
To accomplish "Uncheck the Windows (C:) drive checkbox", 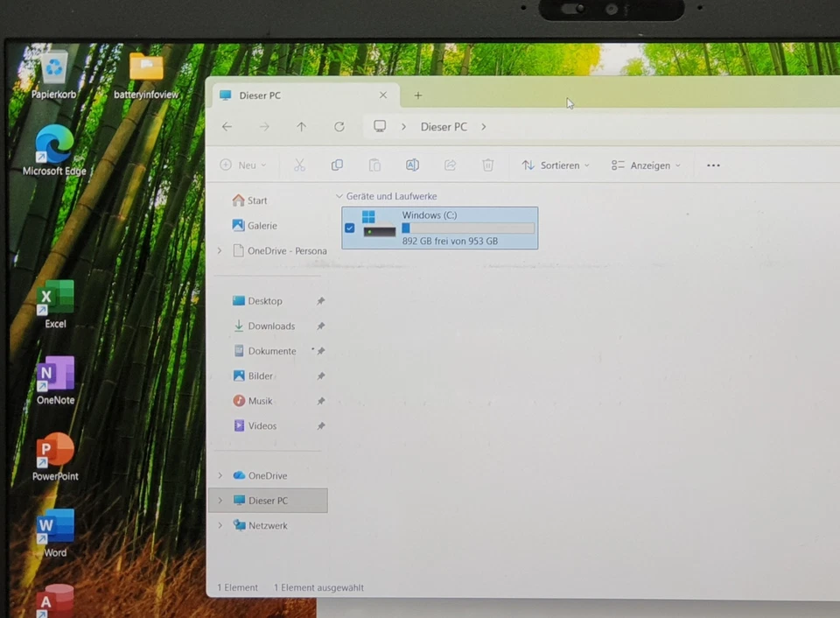I will [350, 228].
